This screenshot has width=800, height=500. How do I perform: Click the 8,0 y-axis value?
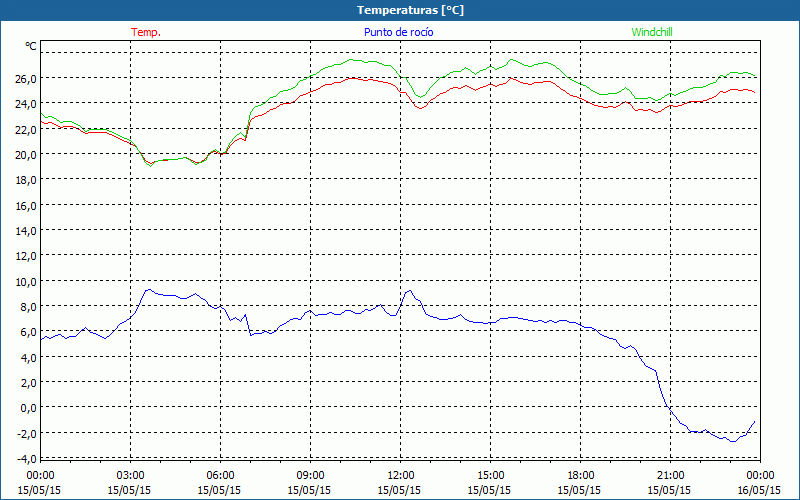tap(28, 307)
